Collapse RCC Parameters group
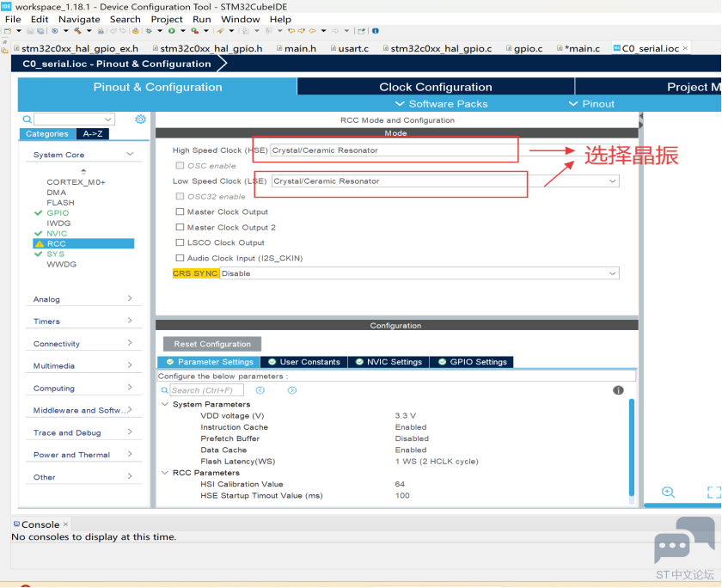This screenshot has width=722, height=588. [x=164, y=473]
